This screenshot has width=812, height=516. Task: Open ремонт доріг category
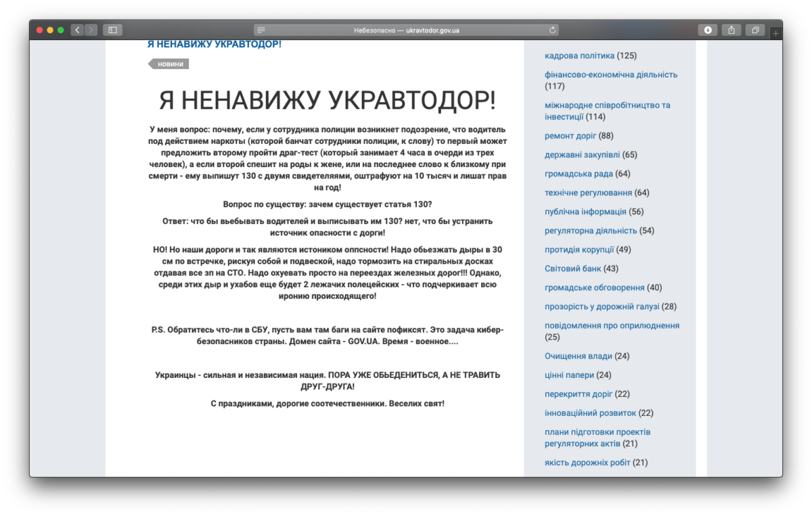click(570, 135)
